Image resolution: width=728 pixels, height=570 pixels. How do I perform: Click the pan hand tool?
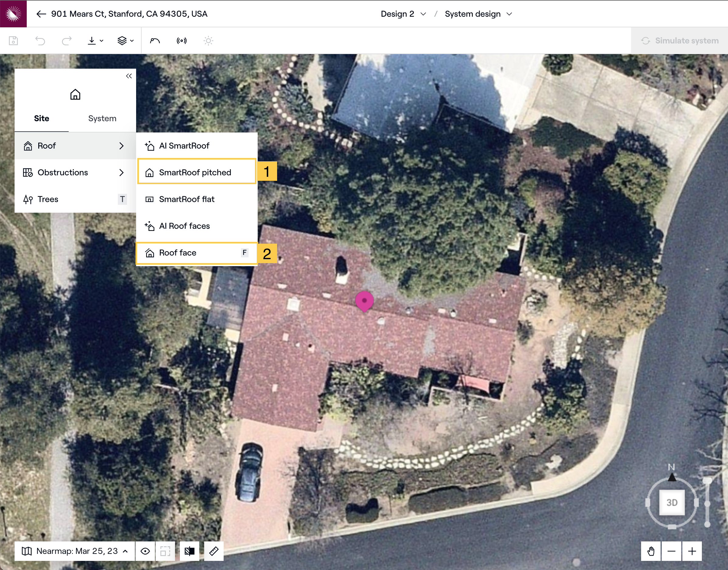pos(651,551)
